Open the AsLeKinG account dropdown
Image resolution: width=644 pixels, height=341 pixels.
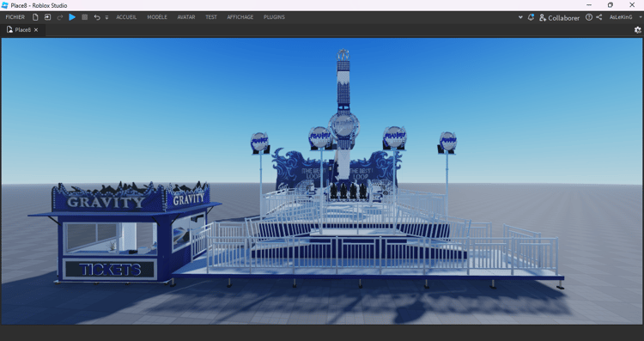(624, 17)
